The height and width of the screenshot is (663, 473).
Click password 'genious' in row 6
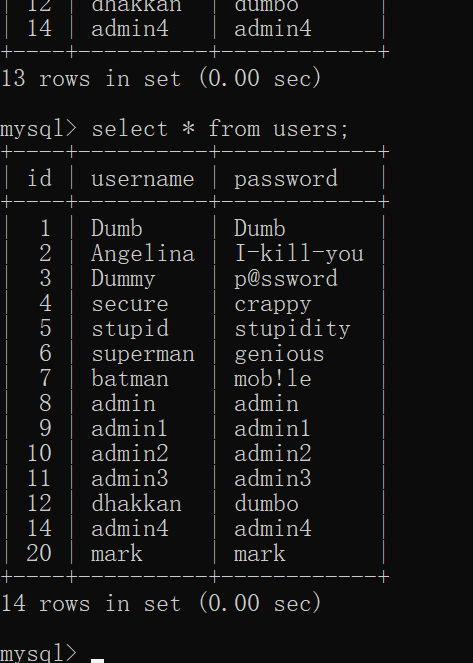[279, 354]
